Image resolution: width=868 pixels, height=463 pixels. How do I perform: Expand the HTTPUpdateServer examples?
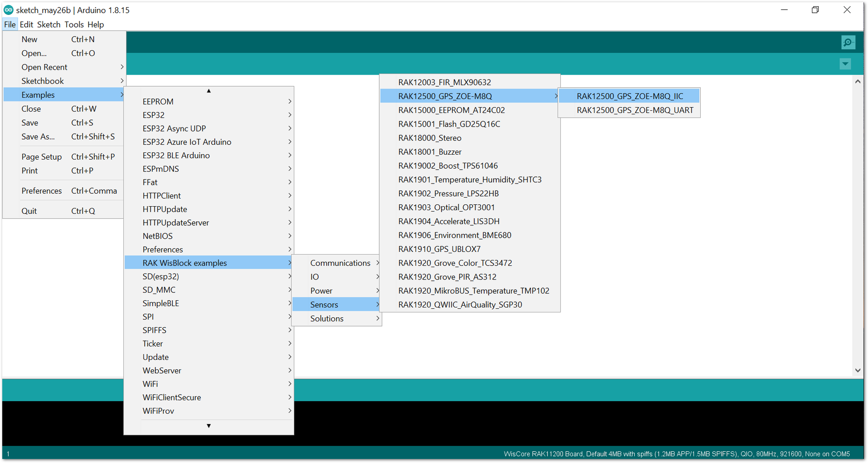pos(209,223)
